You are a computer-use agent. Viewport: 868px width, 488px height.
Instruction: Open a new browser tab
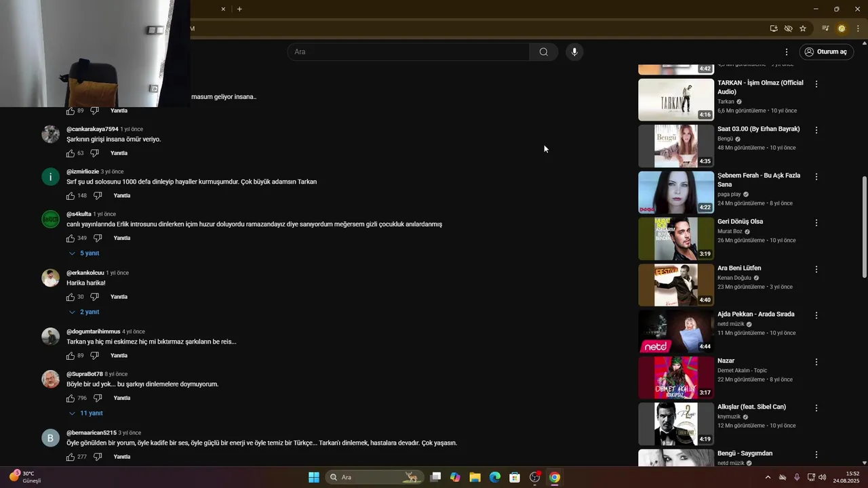coord(239,9)
